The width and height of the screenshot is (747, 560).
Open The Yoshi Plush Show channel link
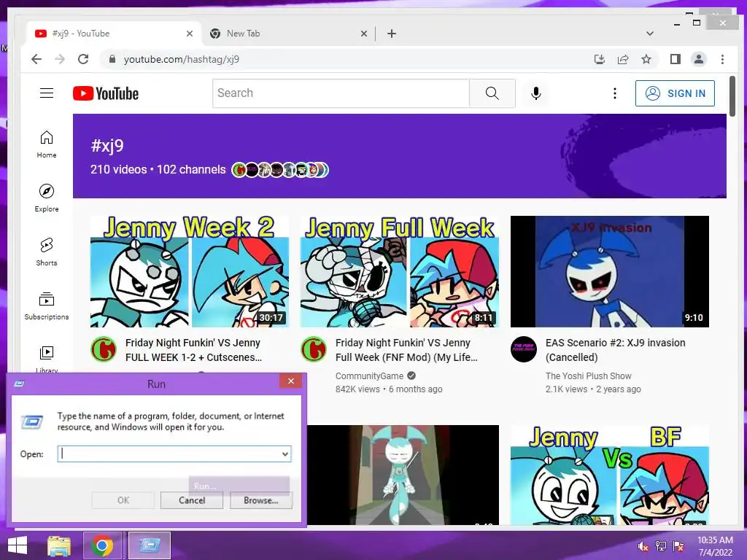[589, 376]
